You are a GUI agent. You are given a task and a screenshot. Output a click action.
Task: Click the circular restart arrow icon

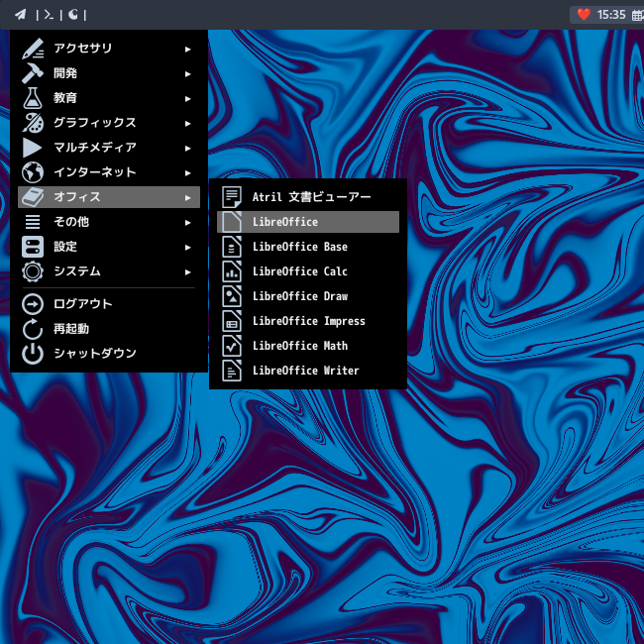point(33,329)
